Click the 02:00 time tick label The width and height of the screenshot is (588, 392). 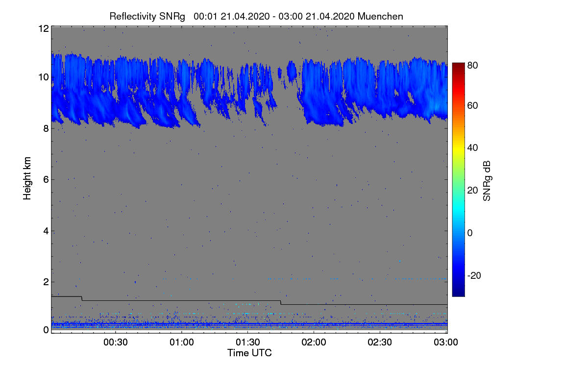pyautogui.click(x=314, y=342)
